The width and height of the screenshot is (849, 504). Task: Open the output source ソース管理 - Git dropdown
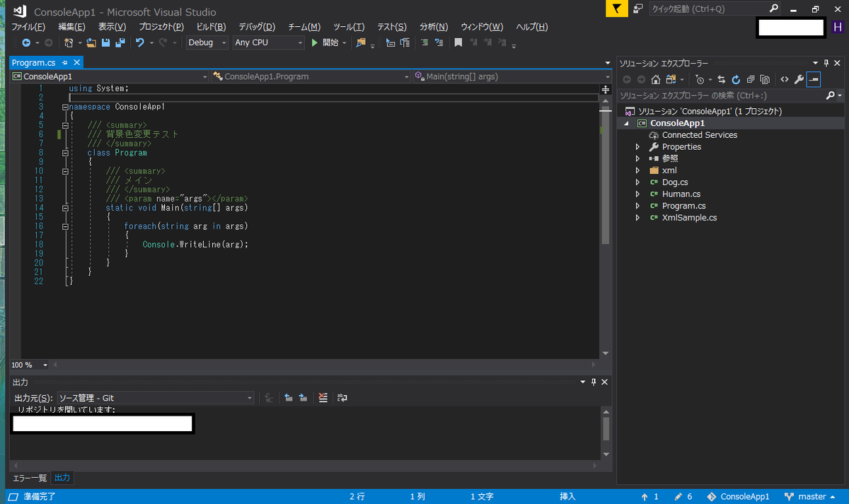click(x=156, y=398)
